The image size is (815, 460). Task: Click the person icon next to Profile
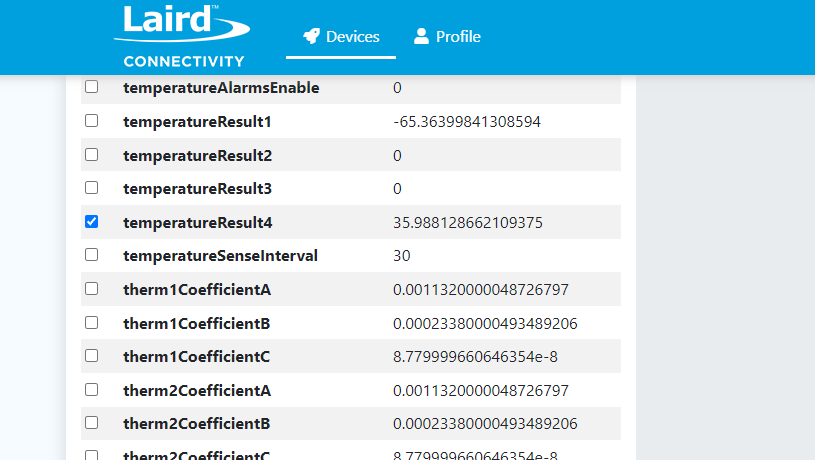pyautogui.click(x=421, y=37)
